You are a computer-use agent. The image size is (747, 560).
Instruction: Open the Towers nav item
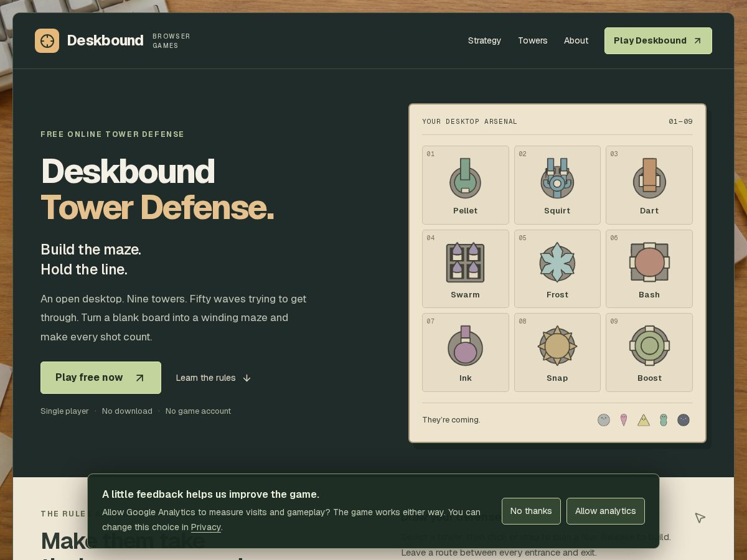pyautogui.click(x=533, y=40)
